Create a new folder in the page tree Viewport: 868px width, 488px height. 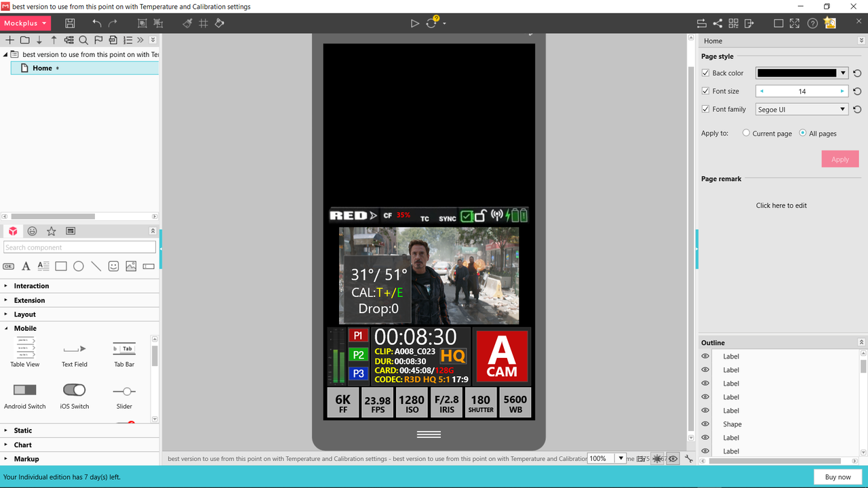click(x=24, y=40)
